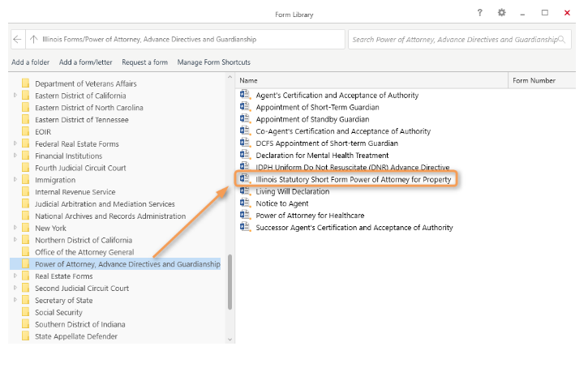
Task: Expand Federal Real Estate Forms folder
Action: (15, 143)
